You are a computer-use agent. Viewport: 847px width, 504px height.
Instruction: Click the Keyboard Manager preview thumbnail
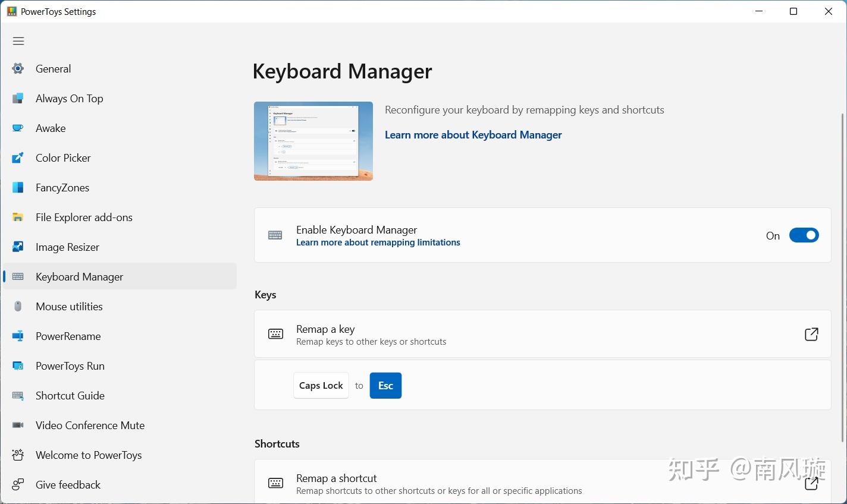(313, 141)
